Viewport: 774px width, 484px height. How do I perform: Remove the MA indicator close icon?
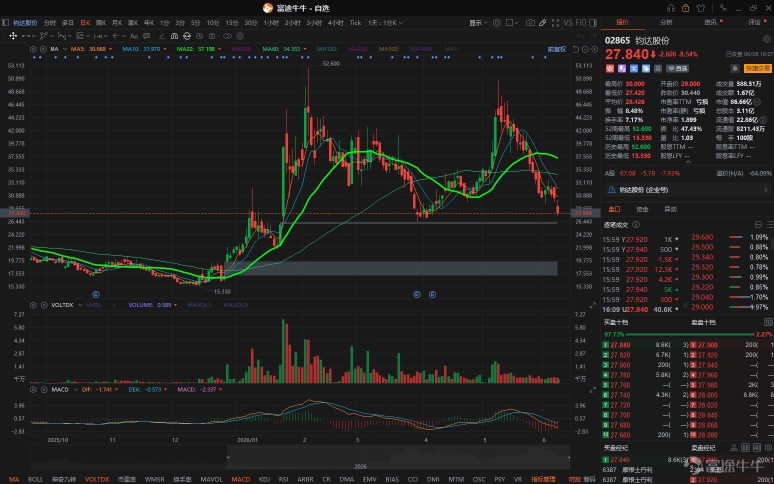(43, 49)
